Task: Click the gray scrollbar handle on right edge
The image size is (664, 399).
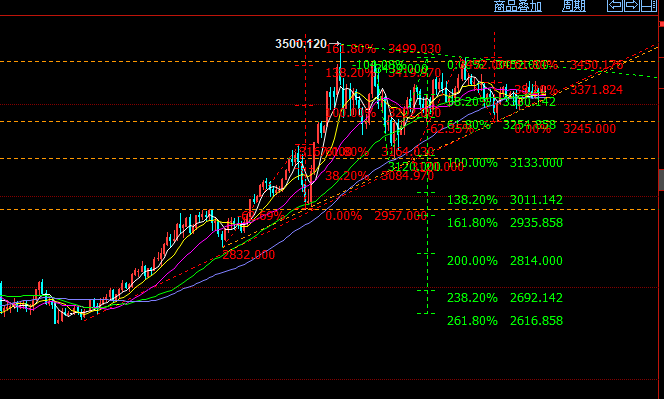Action: (661, 179)
